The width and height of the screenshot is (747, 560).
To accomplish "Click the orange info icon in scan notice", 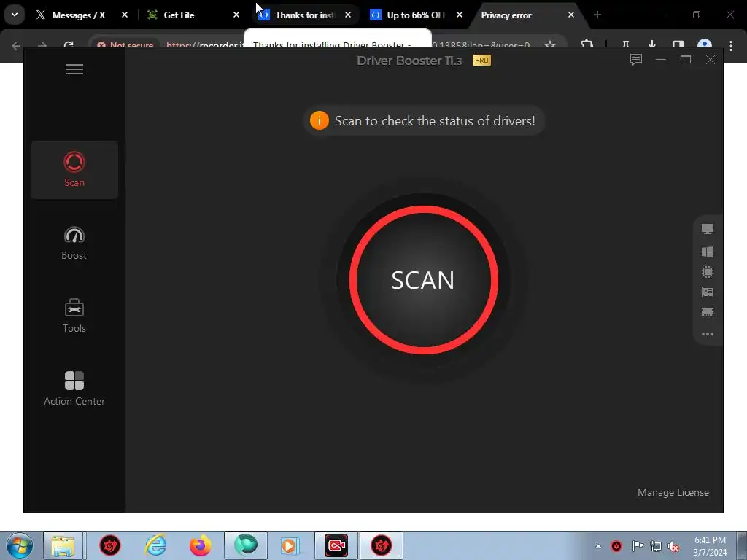I will point(320,120).
